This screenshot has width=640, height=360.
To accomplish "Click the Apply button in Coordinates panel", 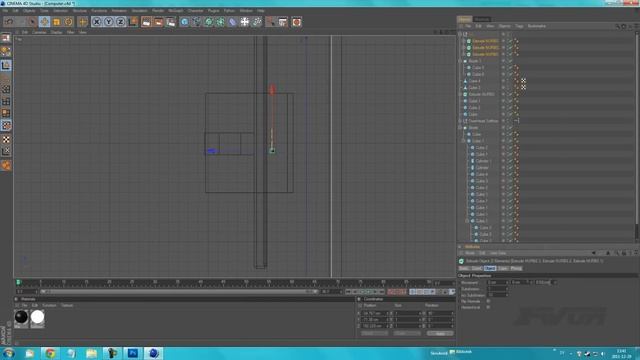I will click(x=440, y=333).
